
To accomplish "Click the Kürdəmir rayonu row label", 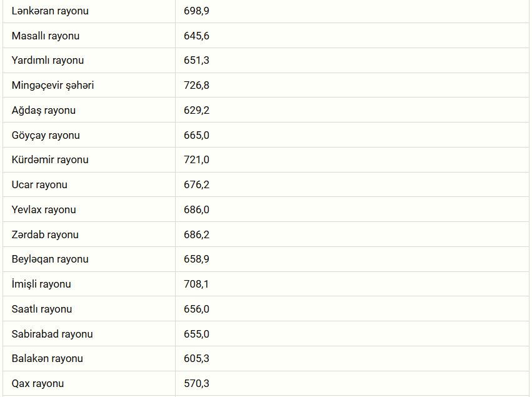I will click(50, 160).
